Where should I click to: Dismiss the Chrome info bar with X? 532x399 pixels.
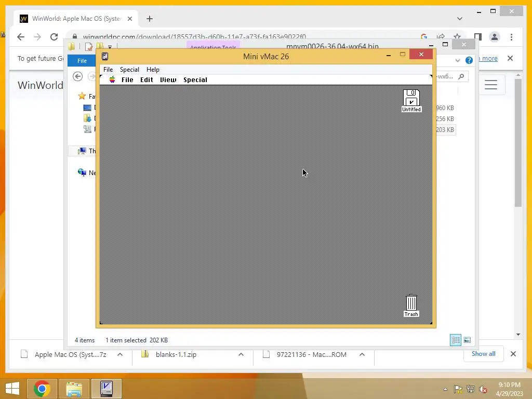[x=510, y=58]
